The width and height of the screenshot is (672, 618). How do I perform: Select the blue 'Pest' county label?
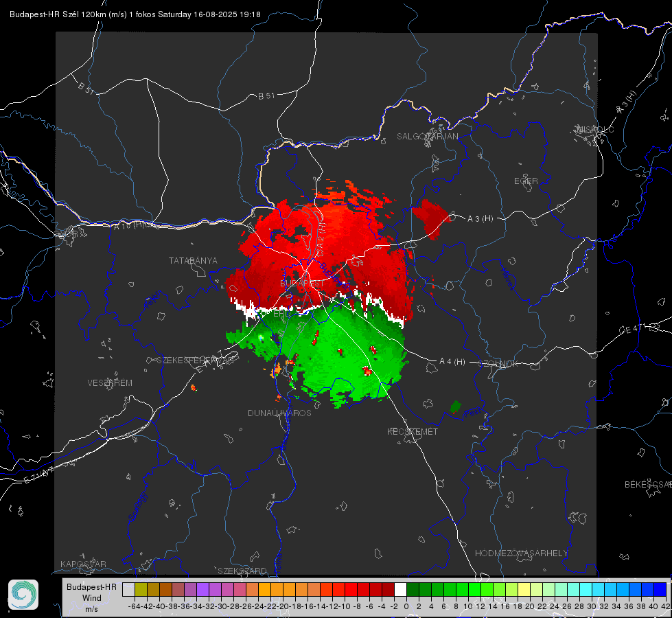[473, 413]
